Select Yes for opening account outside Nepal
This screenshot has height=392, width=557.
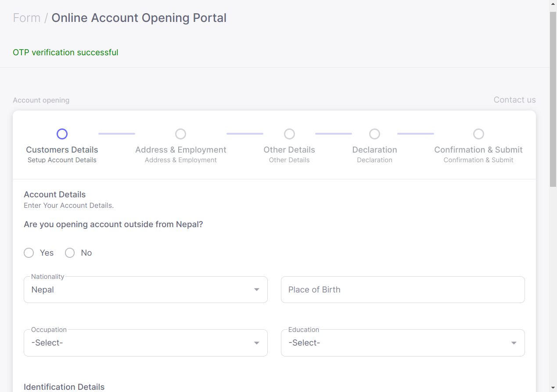coord(29,253)
